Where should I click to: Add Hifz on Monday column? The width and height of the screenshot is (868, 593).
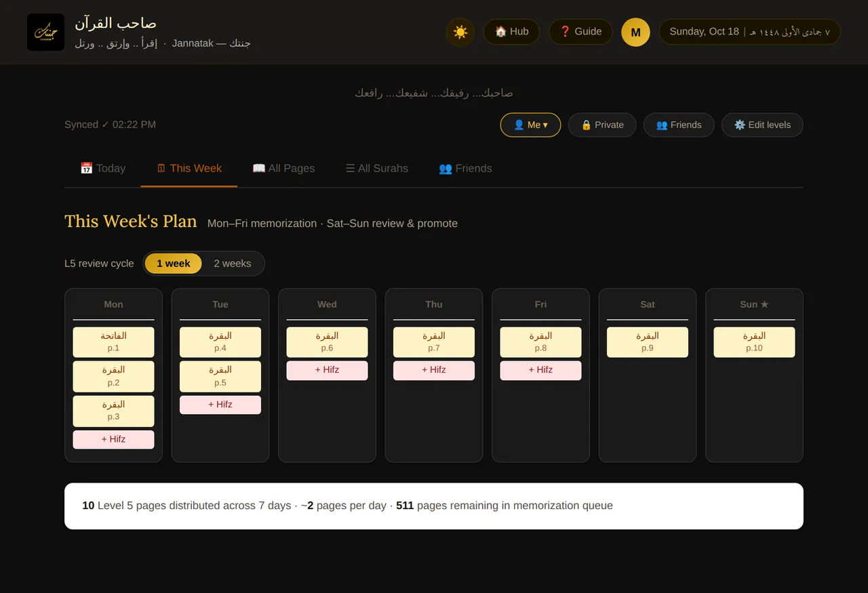(x=113, y=439)
